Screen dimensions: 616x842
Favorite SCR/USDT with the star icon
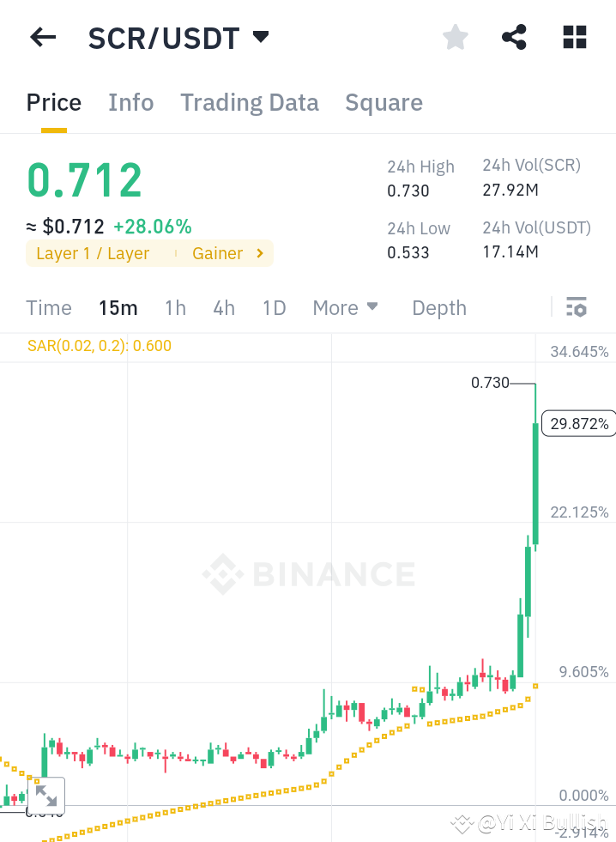click(x=455, y=37)
